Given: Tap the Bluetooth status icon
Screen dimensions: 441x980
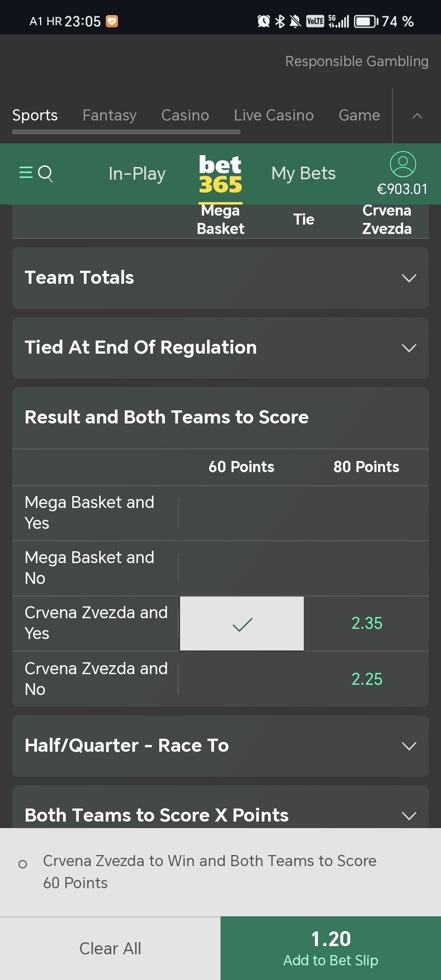Looking at the screenshot, I should pos(280,21).
